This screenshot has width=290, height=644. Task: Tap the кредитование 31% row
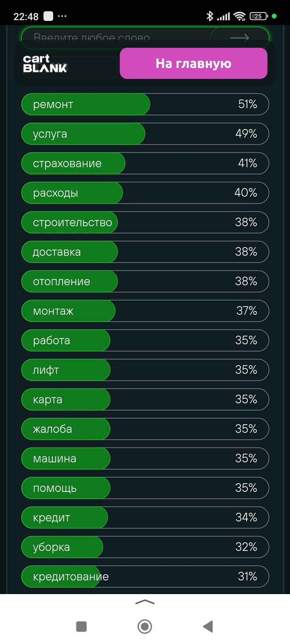tap(145, 576)
